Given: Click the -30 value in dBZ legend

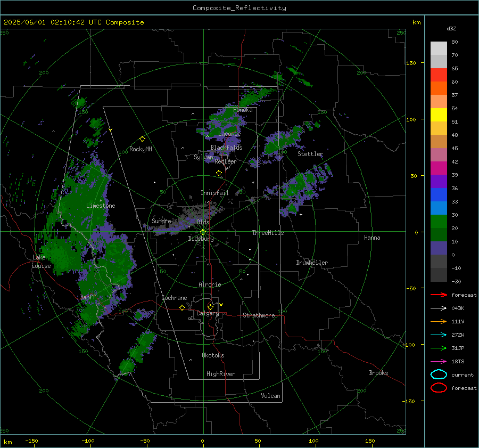Looking at the screenshot, I should (x=456, y=281).
